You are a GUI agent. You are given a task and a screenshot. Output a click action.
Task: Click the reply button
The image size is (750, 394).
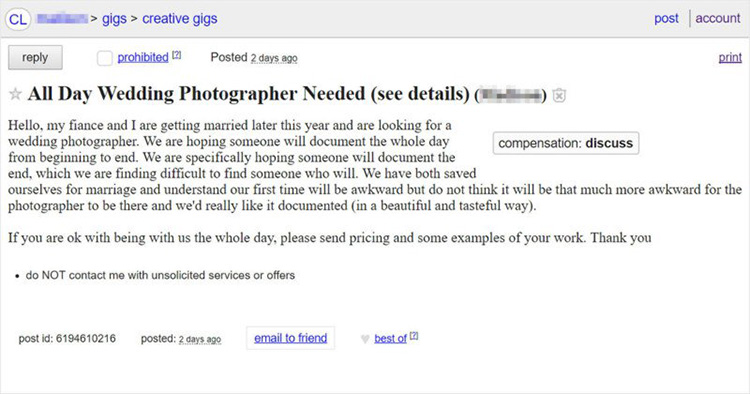[x=35, y=57]
